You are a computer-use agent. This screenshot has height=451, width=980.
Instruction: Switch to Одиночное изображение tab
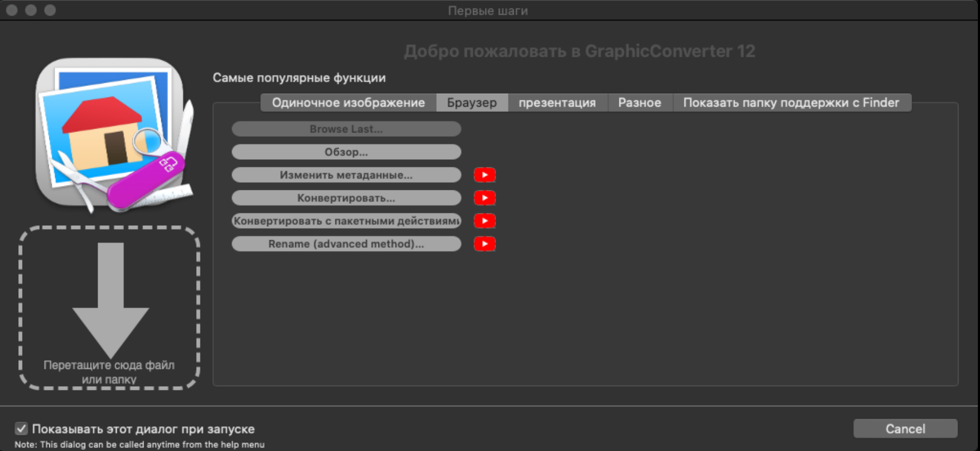(x=348, y=102)
